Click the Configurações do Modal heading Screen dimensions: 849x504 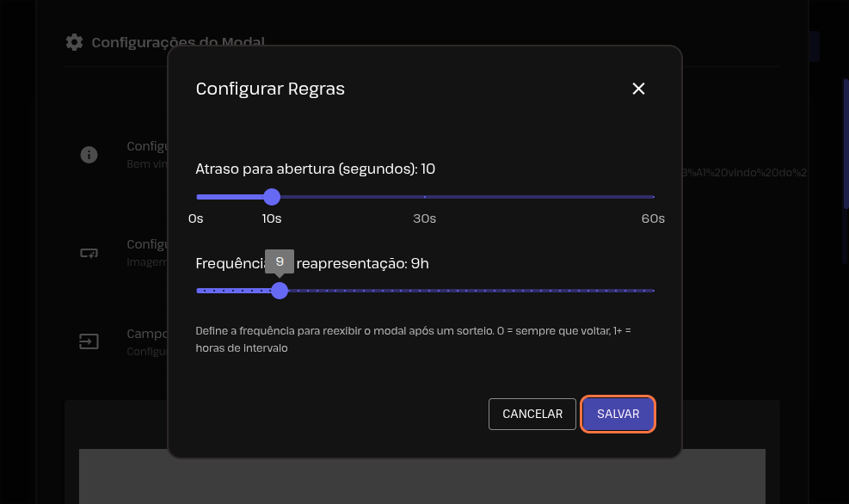[x=178, y=42]
